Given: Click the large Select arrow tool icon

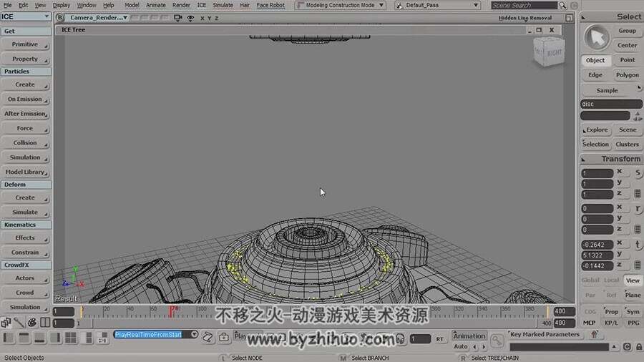Looking at the screenshot, I should coord(597,38).
